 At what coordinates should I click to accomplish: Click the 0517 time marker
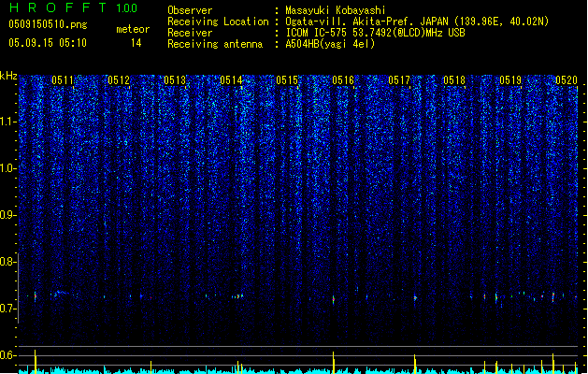(399, 80)
